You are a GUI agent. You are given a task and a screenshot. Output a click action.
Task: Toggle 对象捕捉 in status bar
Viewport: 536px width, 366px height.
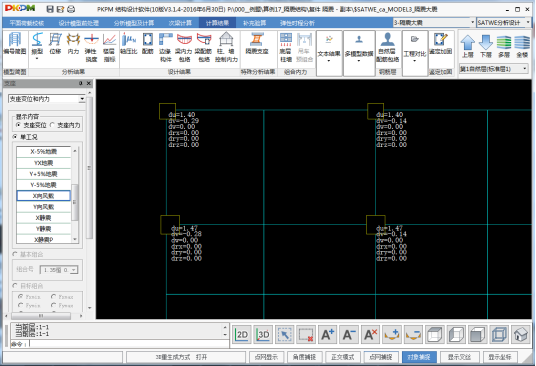click(419, 357)
